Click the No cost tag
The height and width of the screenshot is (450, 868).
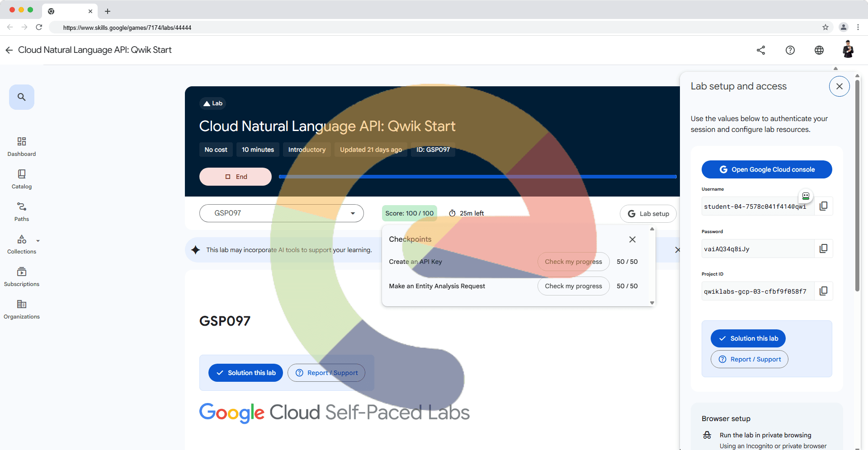(x=216, y=150)
